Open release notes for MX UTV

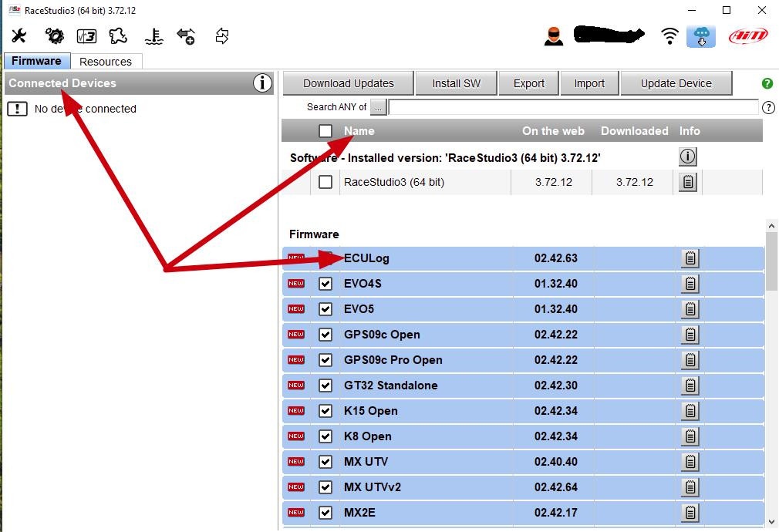coord(690,462)
